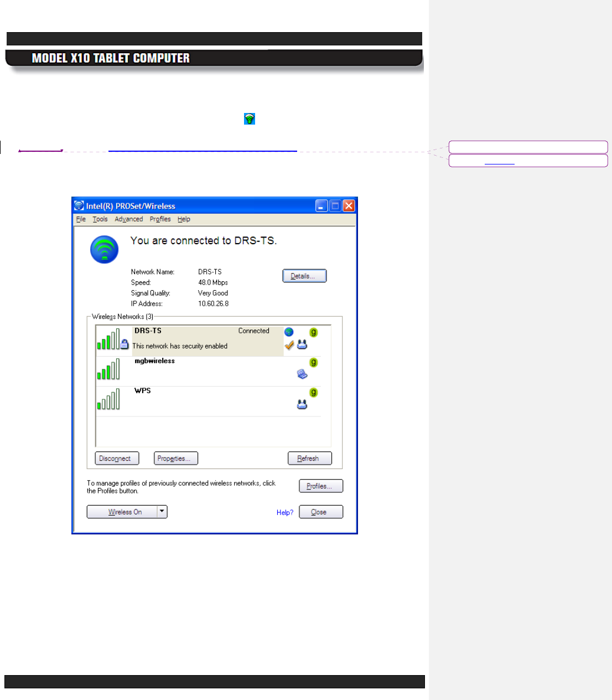Image resolution: width=612 pixels, height=700 pixels.
Task: Click the access point icon for WPS
Action: tap(302, 404)
